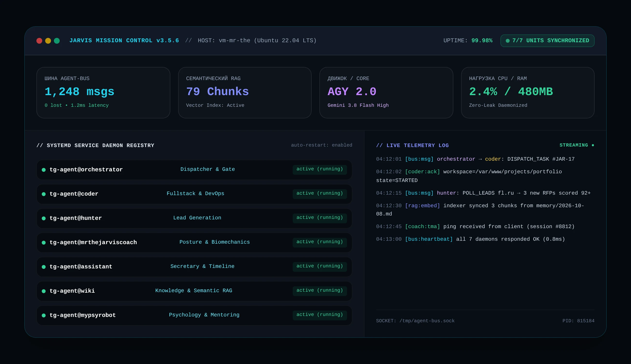Open the ДВИЖОК / CORE card
This screenshot has width=631, height=364.
[386, 92]
